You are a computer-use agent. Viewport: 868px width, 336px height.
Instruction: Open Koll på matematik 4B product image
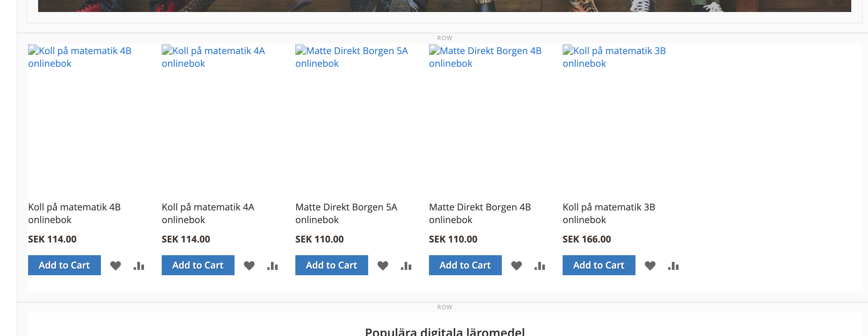coord(80,57)
